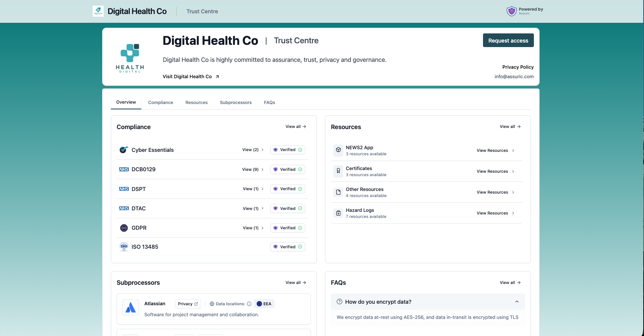Click the Digital Health Co header logo
Viewport: 644px width, 336px height.
[98, 11]
